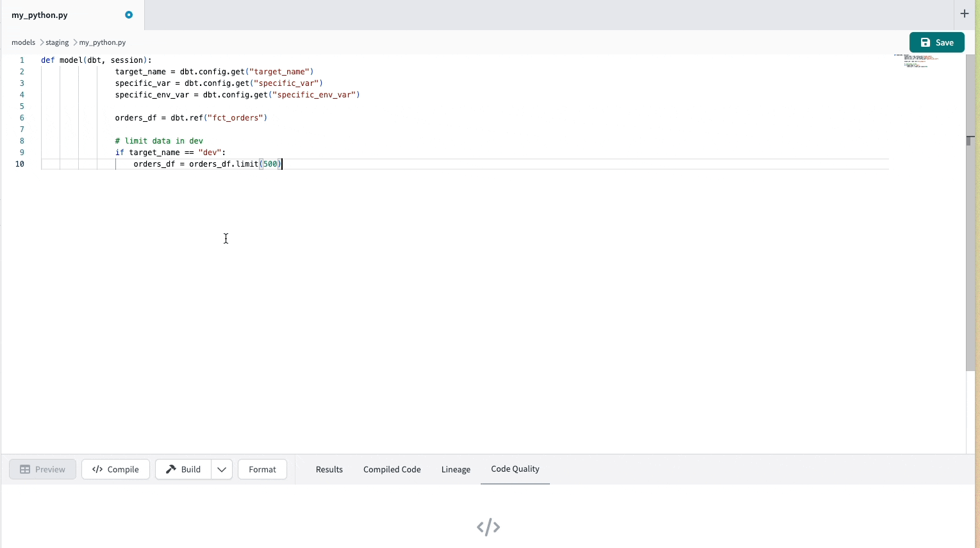This screenshot has width=980, height=548.
Task: Switch to the Compiled Code tab
Action: click(392, 469)
